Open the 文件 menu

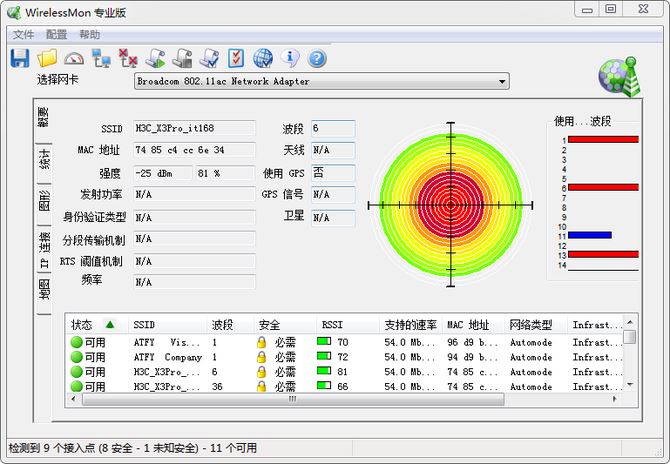(23, 35)
